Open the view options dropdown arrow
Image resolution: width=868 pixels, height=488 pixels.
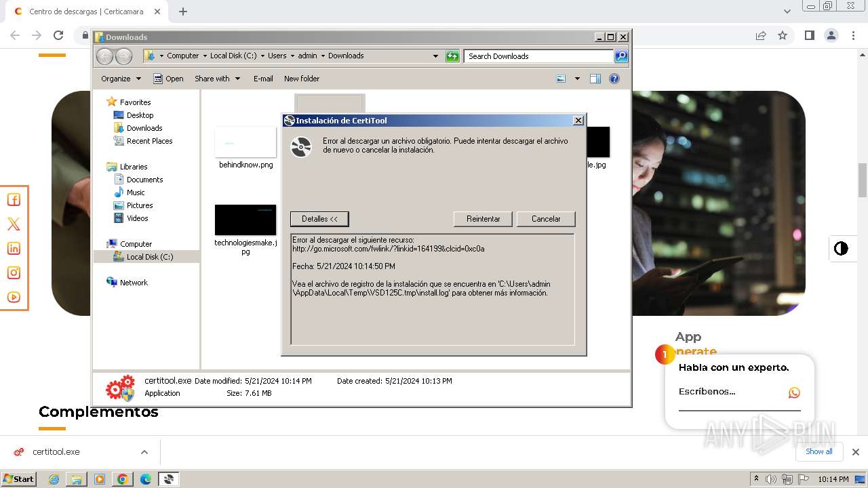577,79
